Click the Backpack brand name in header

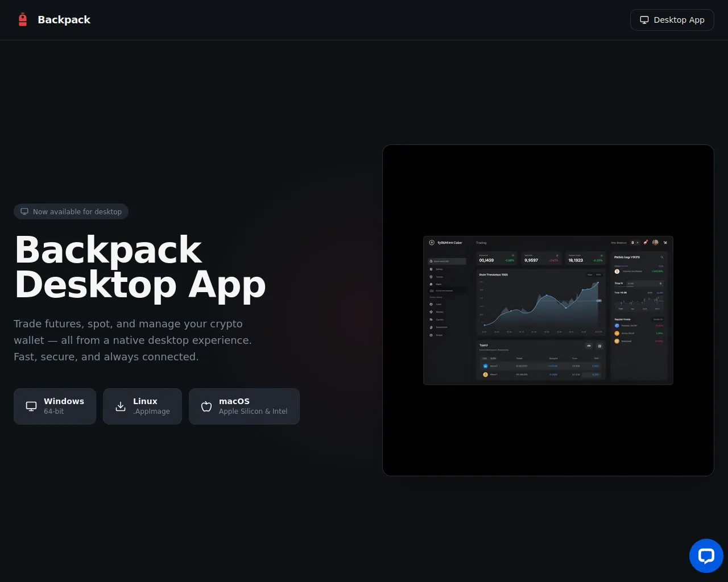pos(64,20)
